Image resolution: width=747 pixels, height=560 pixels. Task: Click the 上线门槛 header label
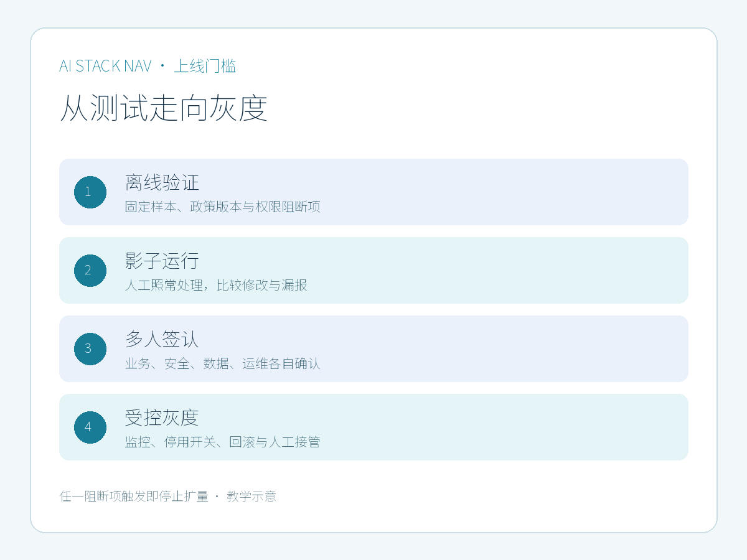205,66
